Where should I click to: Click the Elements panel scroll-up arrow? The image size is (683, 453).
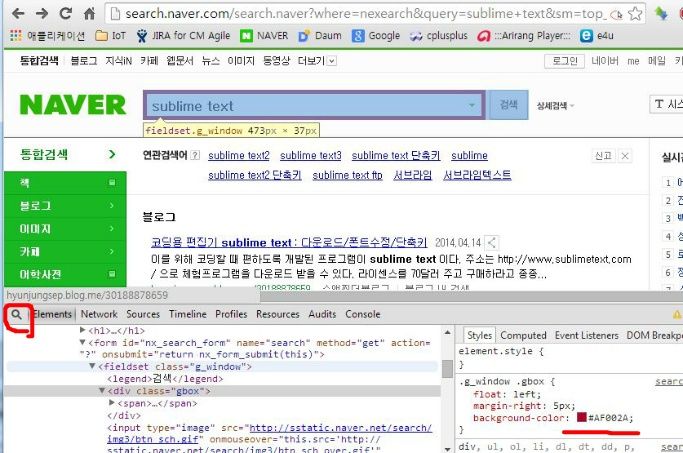(447, 333)
